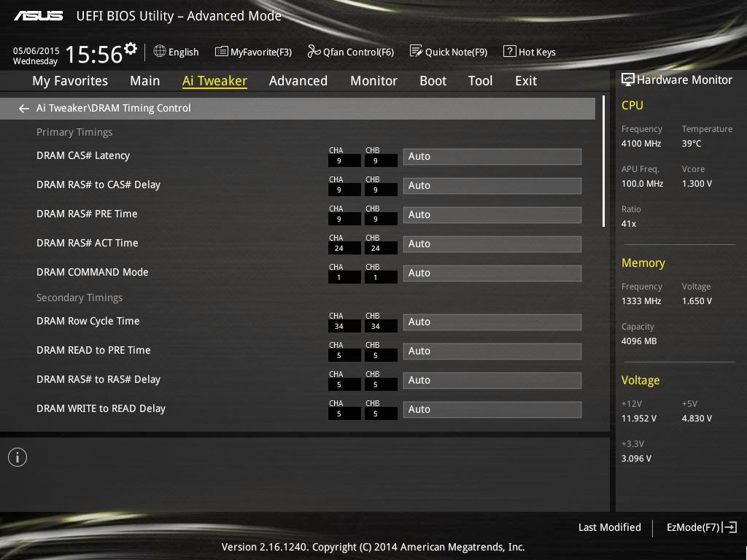Click memory frequency 1333 MHz value
The width and height of the screenshot is (747, 560).
coord(641,301)
